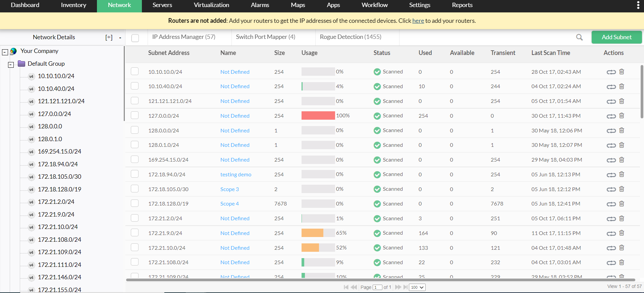Select the checkbox for 172.21.2.0/24
The width and height of the screenshot is (644, 293).
point(135,218)
